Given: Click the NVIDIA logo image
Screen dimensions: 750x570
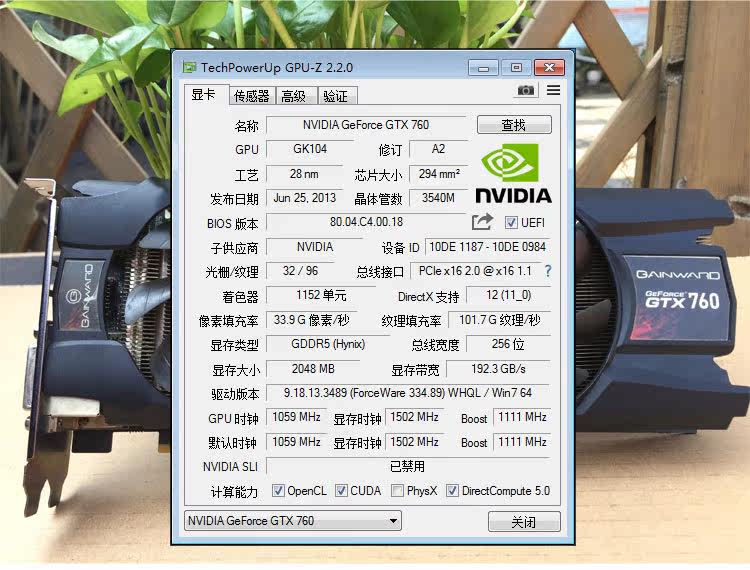Looking at the screenshot, I should [x=513, y=174].
